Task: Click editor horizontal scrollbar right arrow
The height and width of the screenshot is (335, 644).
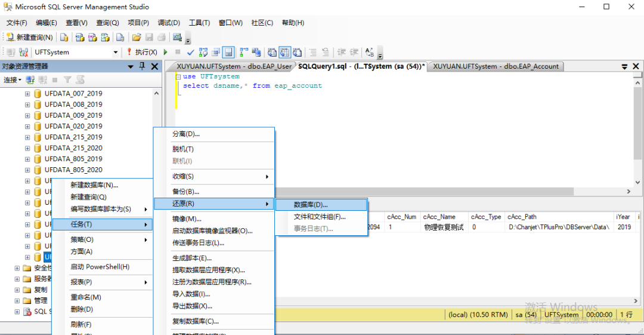Action: 628,191
